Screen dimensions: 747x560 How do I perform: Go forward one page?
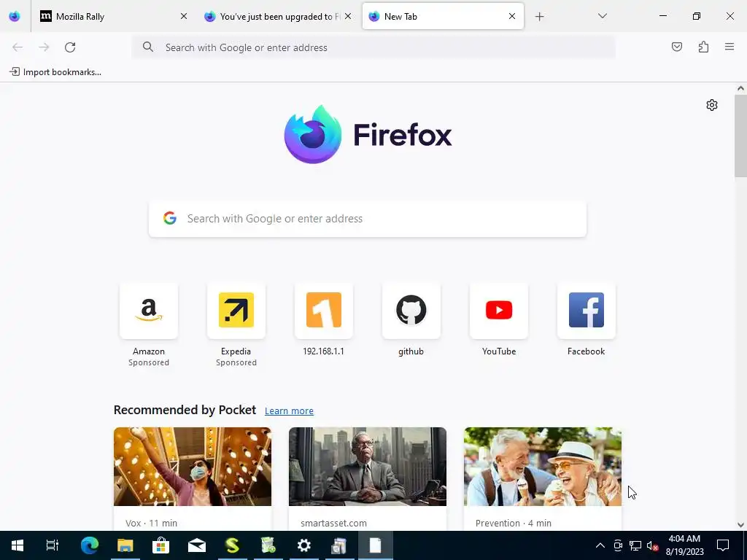coord(44,47)
